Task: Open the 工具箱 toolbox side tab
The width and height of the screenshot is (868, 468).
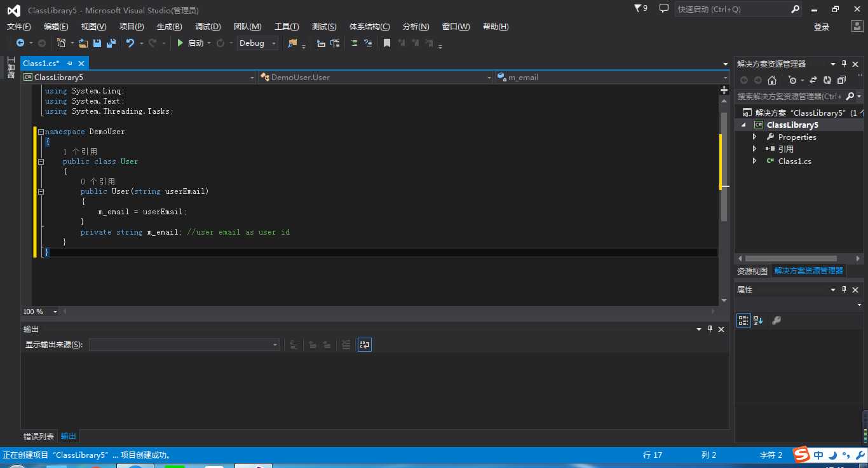Action: [11, 68]
